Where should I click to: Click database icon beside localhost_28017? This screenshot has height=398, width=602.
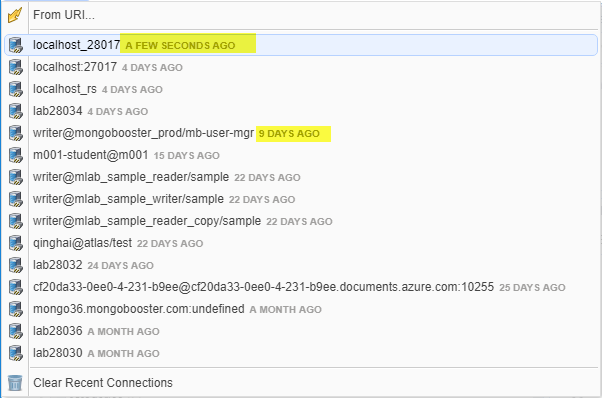pos(16,45)
